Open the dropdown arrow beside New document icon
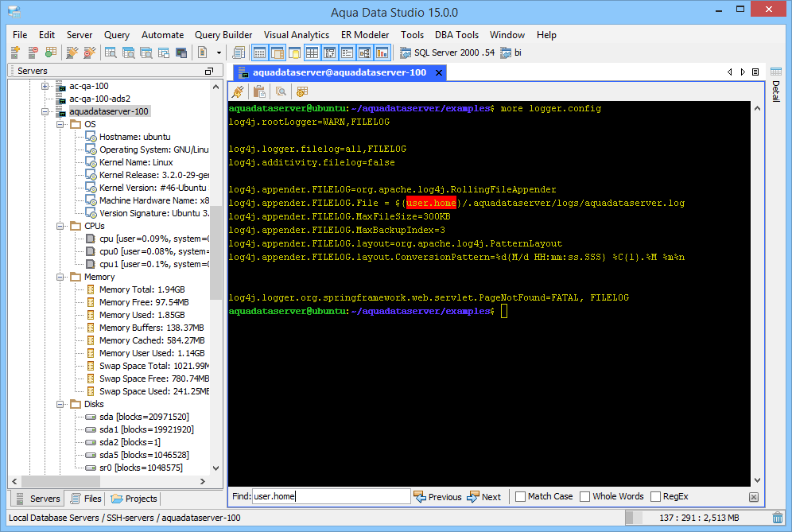Screen dimensions: 792x532 pyautogui.click(x=219, y=52)
